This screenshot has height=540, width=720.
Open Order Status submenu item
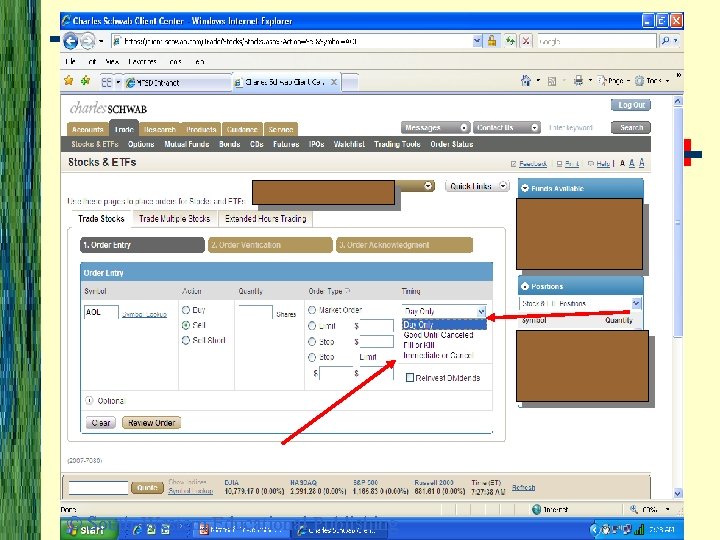(x=451, y=144)
